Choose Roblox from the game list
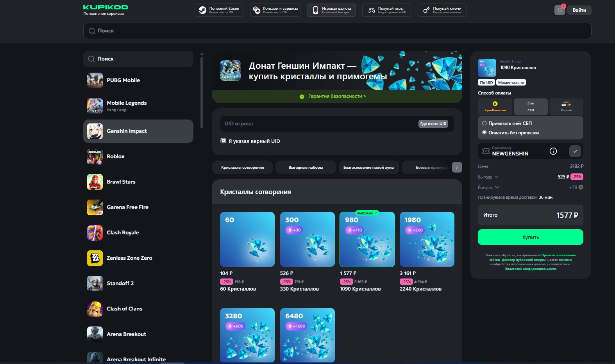The height and width of the screenshot is (364, 615). (138, 157)
